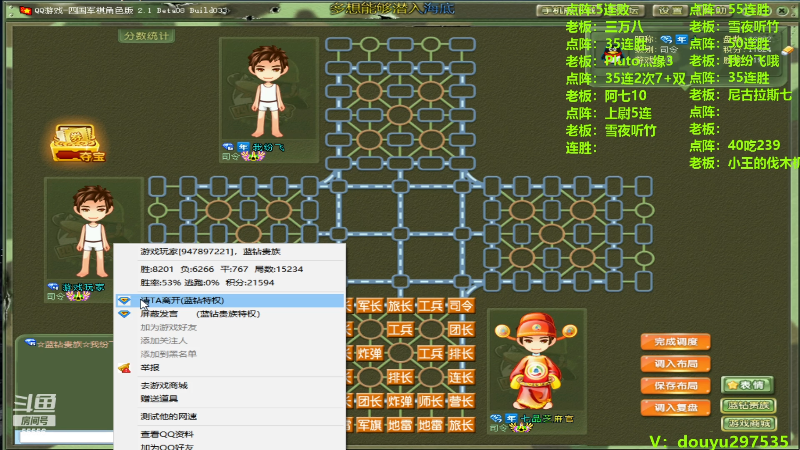Click the rank medal under 我纷飞
This screenshot has height=450, width=800.
point(253,156)
